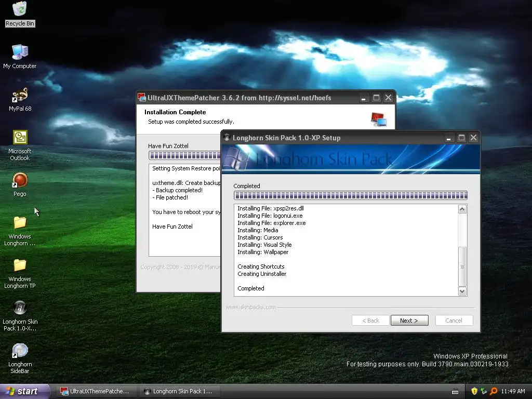Select the My Computer desktop icon
532x399 pixels.
pyautogui.click(x=20, y=56)
